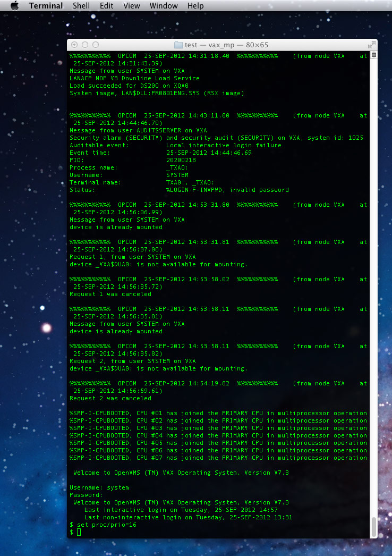Click the scrollbar thumb at bottom
Image resolution: width=392 pixels, height=556 pixels.
pyautogui.click(x=374, y=526)
